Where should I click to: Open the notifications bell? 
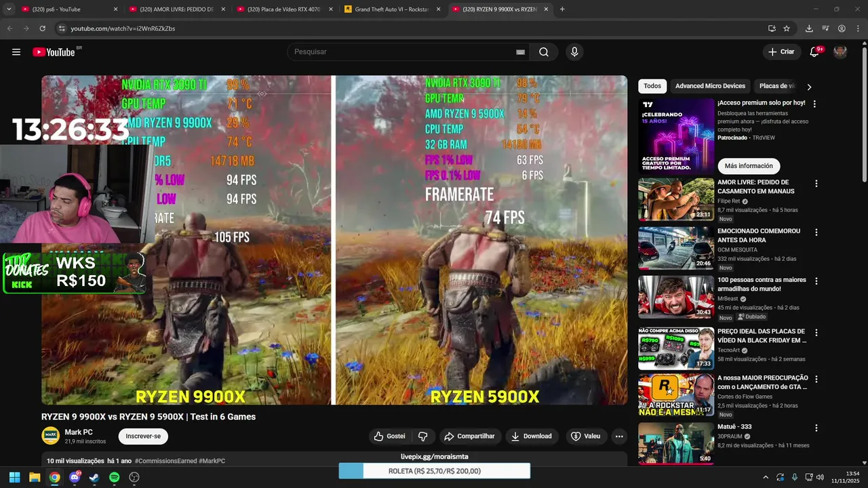tap(814, 52)
